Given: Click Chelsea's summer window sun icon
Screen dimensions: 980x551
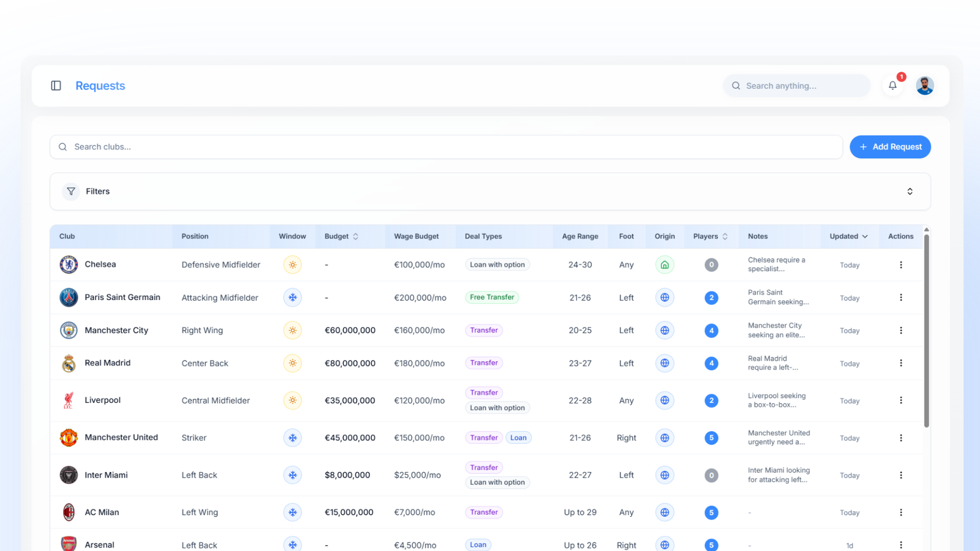Looking at the screenshot, I should 293,265.
